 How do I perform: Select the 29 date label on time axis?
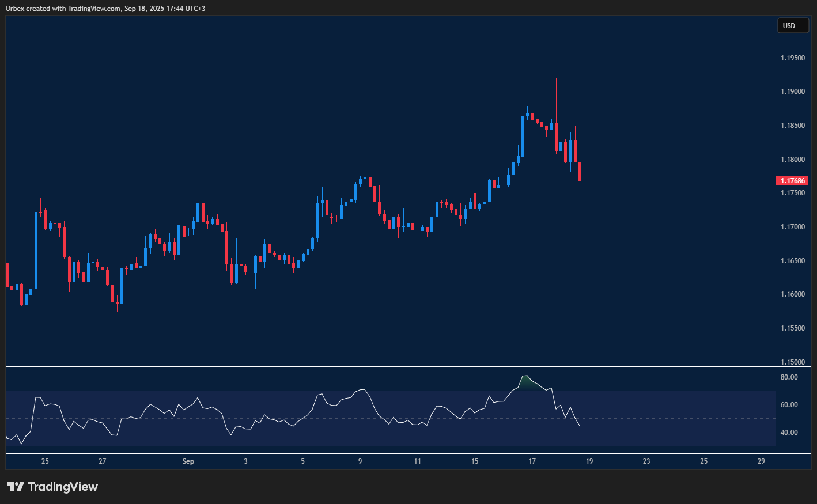pyautogui.click(x=761, y=461)
